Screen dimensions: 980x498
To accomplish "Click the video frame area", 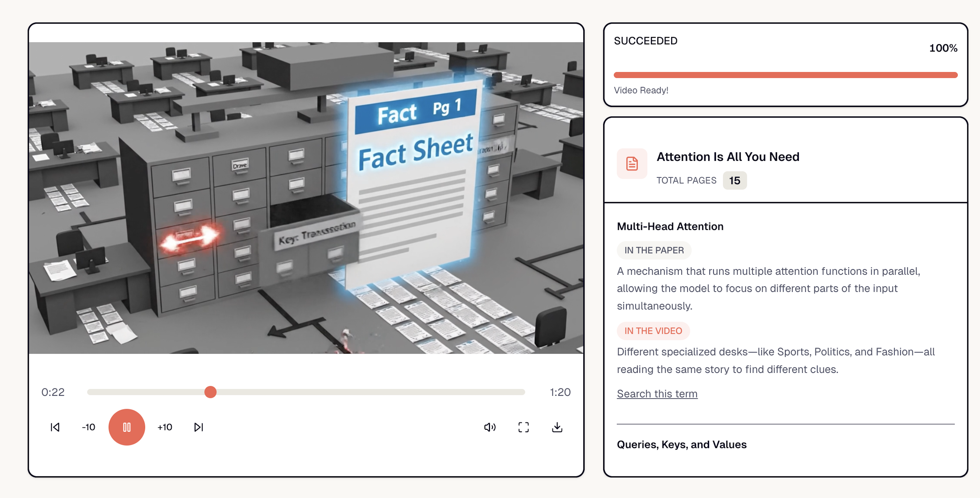I will [306, 198].
